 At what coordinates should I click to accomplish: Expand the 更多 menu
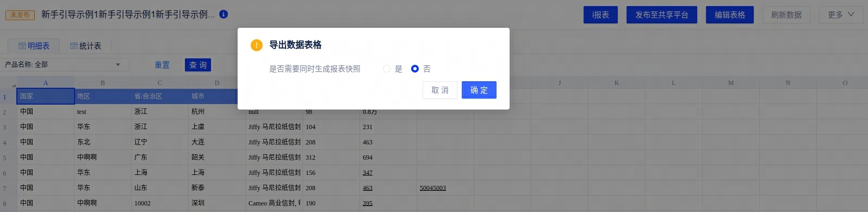pos(841,15)
